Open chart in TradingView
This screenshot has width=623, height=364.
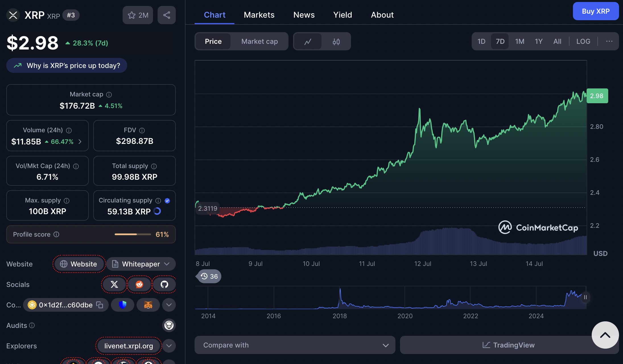coord(509,345)
